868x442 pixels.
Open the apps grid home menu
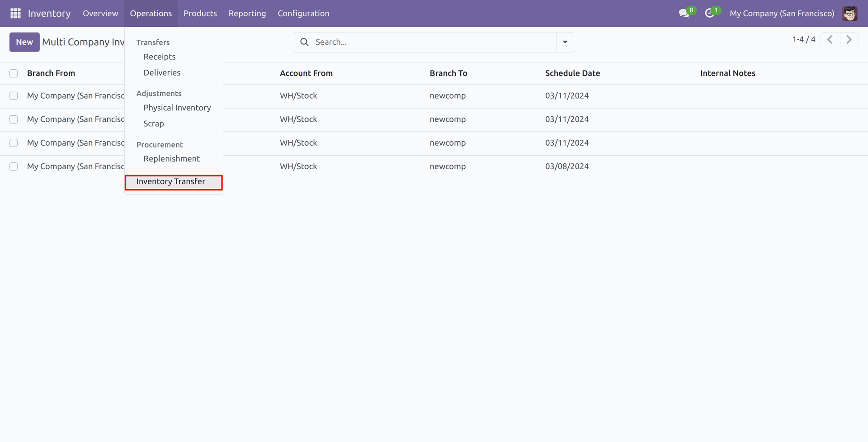15,14
